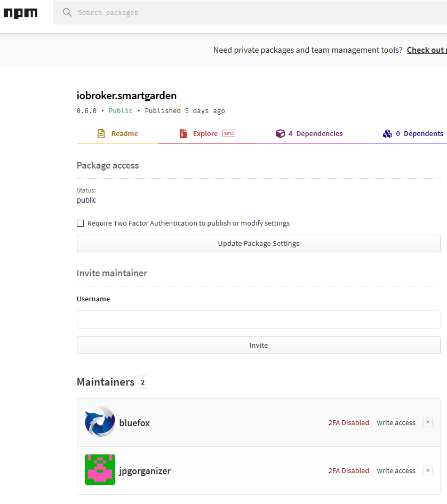Enable Require Two Factor Authentication checkbox
The image size is (447, 504).
(x=81, y=223)
